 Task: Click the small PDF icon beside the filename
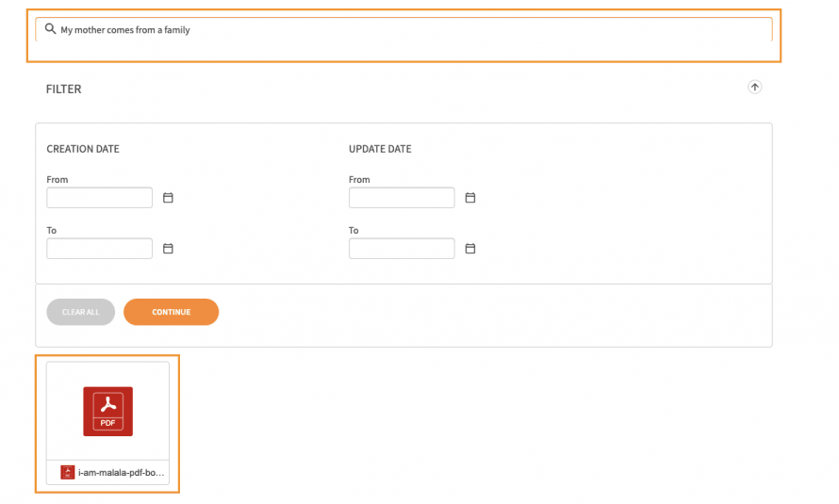[x=67, y=472]
